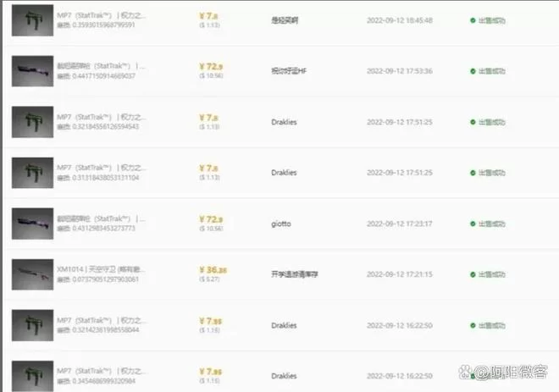
Task: Click buyer name ending in HF
Action: point(289,70)
